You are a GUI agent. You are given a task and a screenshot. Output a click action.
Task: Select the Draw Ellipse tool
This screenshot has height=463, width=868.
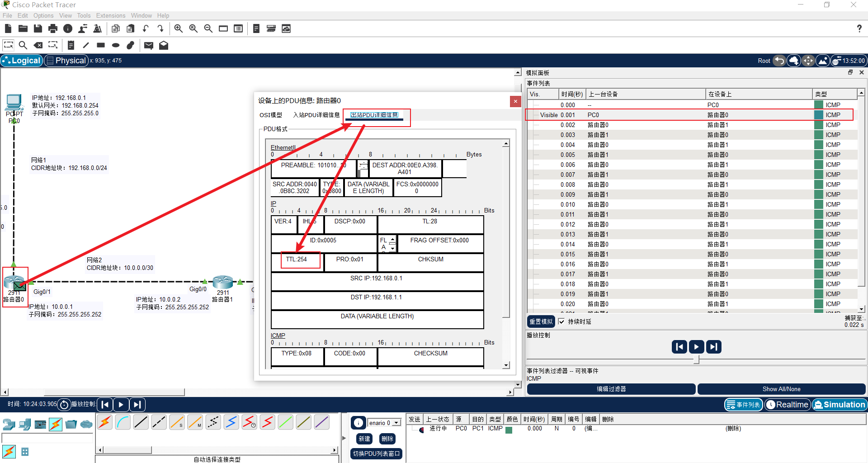click(116, 45)
